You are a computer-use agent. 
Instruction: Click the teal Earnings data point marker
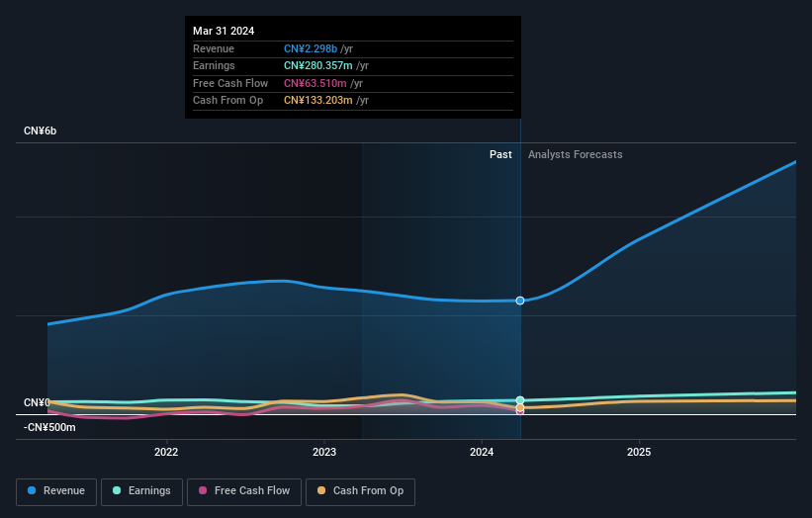point(520,400)
